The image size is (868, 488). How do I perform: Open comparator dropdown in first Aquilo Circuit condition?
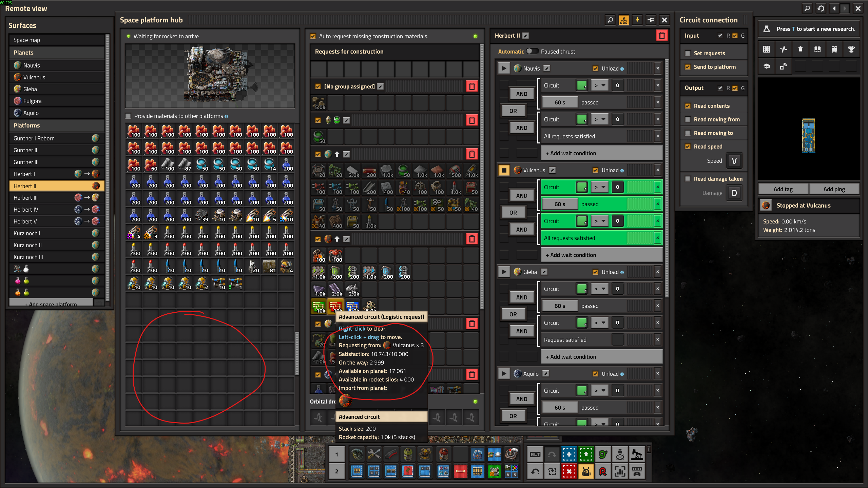tap(600, 391)
